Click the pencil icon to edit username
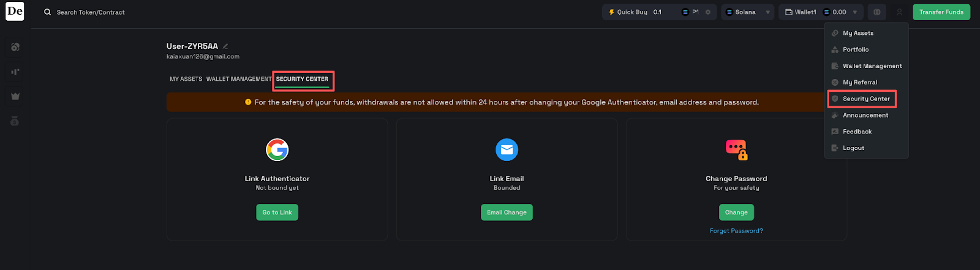 (225, 46)
